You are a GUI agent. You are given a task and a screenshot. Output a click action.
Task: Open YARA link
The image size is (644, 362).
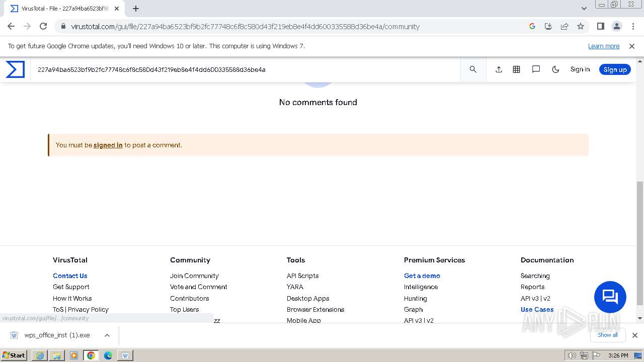click(295, 287)
